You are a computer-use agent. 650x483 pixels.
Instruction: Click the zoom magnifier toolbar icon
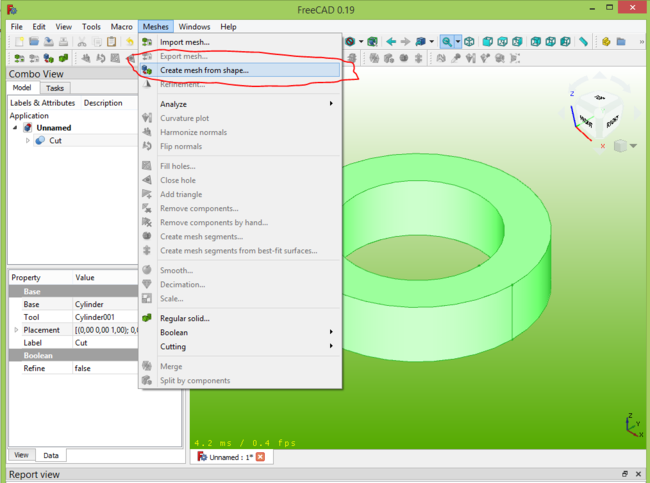[447, 42]
